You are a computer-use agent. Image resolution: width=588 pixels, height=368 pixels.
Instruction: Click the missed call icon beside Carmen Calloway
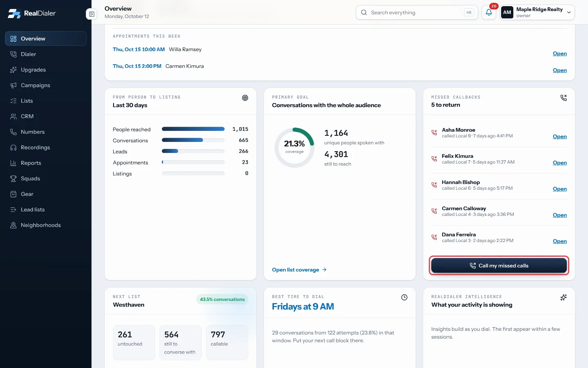(x=434, y=211)
